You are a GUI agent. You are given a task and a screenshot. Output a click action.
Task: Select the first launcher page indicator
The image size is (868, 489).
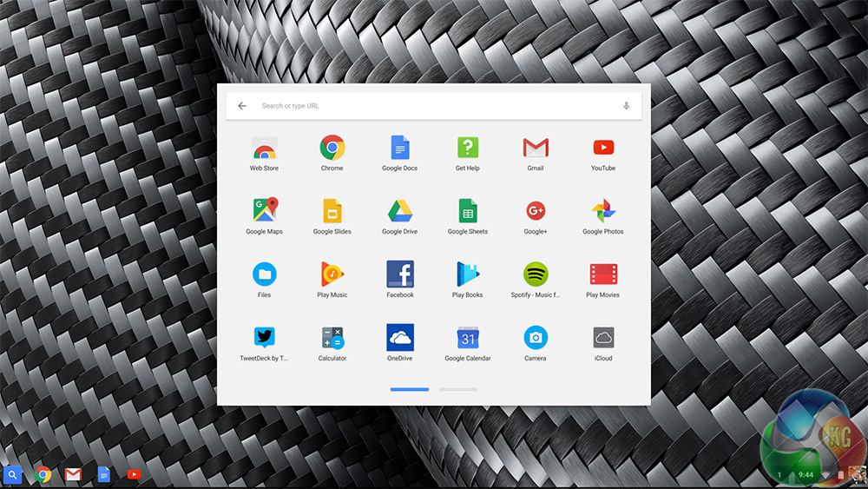click(x=410, y=389)
